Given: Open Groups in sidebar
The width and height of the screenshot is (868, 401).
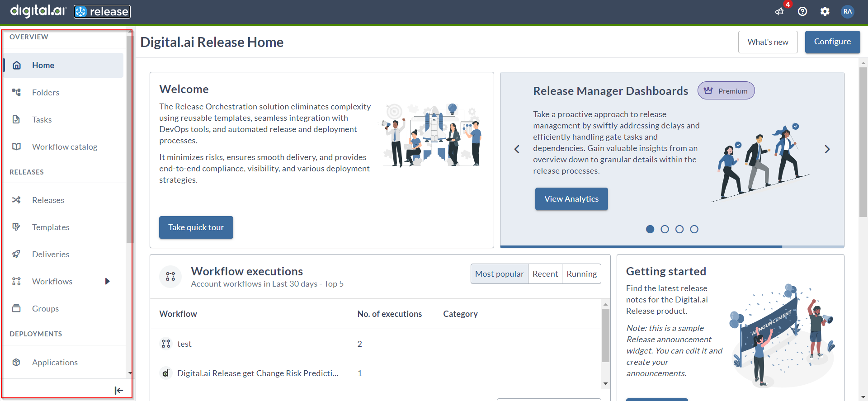Looking at the screenshot, I should [63, 308].
